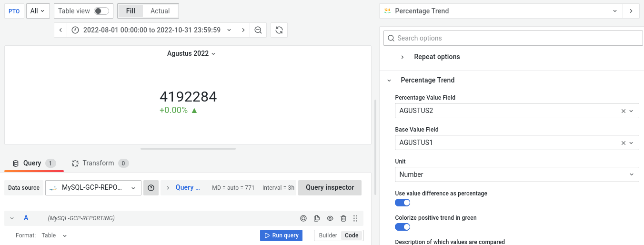Open the time range picker

coord(152,30)
